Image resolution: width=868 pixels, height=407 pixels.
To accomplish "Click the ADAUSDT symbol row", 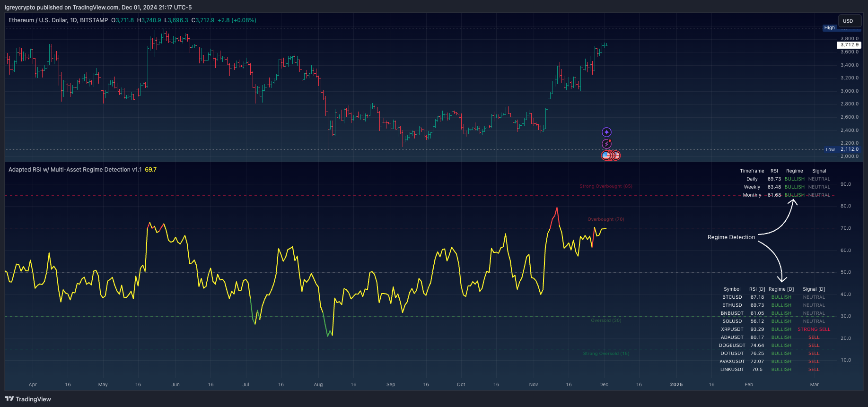I will coord(732,338).
